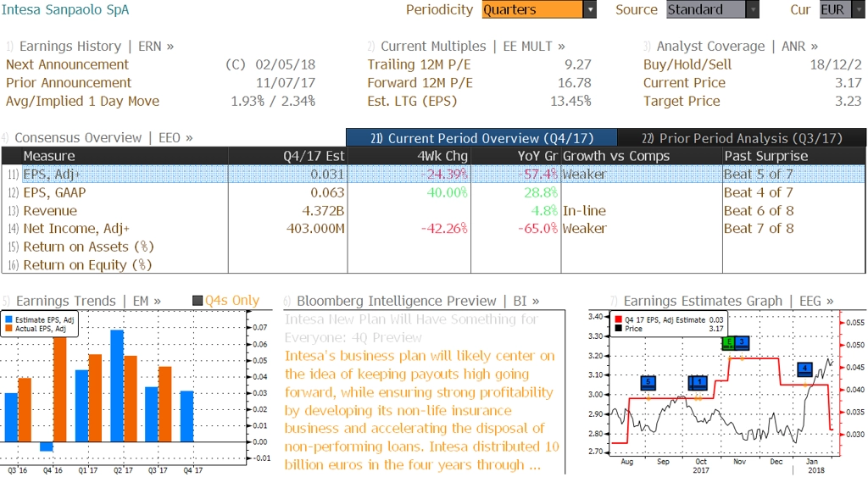The image size is (868, 477).
Task: Click the Q4'16 orange actual bar
Action: 60,389
